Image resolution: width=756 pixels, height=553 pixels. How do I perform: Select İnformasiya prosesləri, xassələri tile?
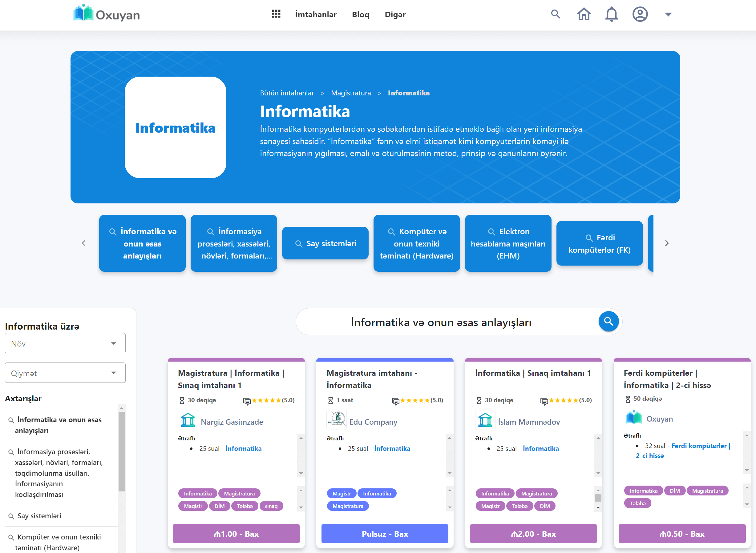click(234, 243)
